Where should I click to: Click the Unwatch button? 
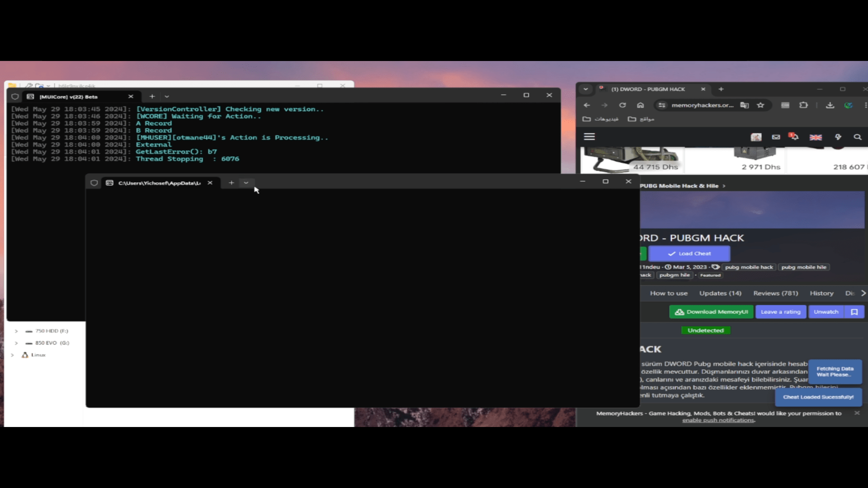pos(826,312)
